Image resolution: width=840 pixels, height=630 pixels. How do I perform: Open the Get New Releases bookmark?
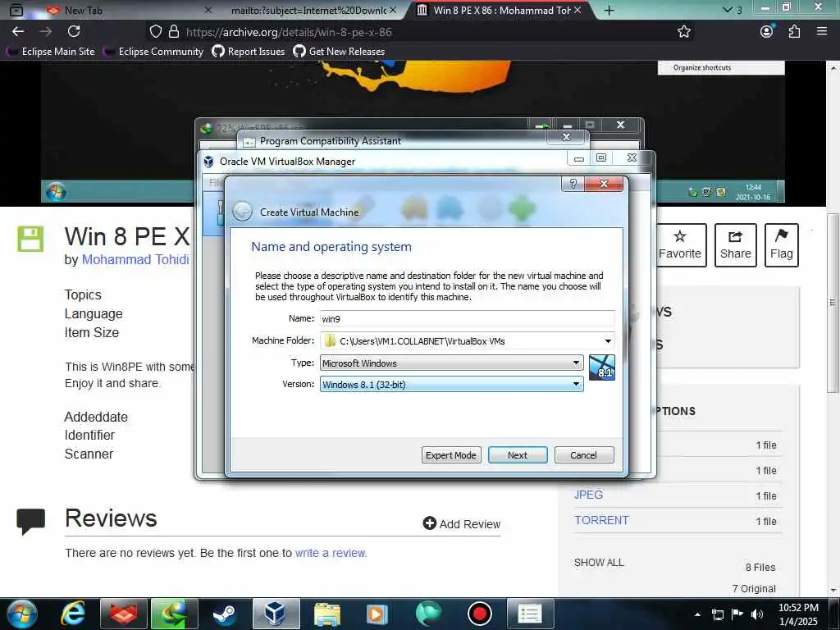[339, 52]
